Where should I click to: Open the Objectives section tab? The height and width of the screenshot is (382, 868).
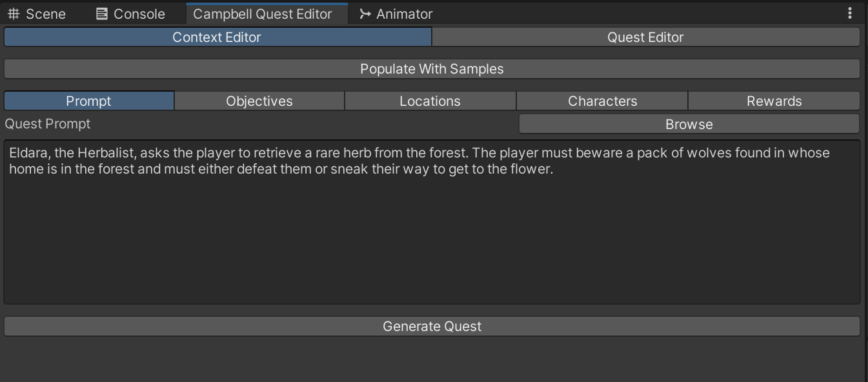pyautogui.click(x=259, y=101)
